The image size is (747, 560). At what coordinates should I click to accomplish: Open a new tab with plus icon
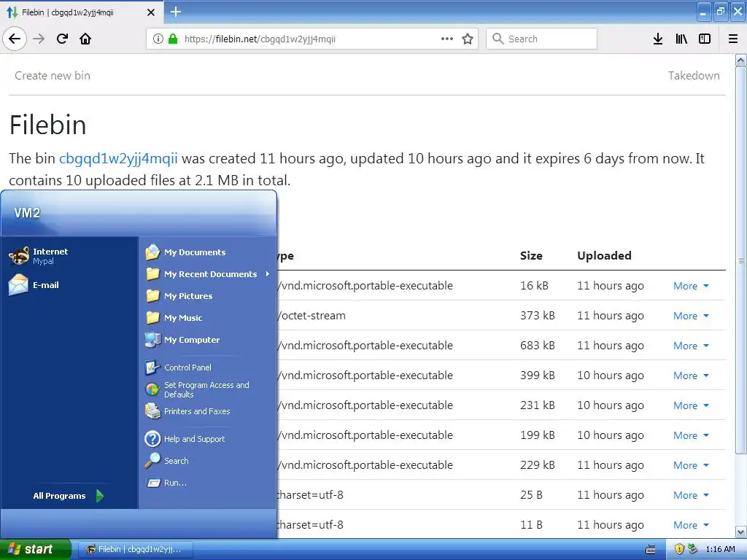(x=175, y=12)
